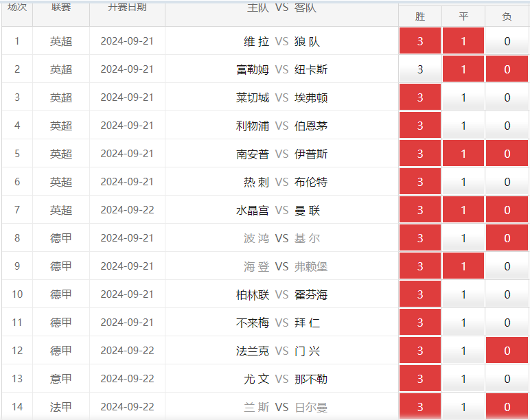Click league cell 意甲 in row 13
Image resolution: width=530 pixels, height=420 pixels.
click(x=61, y=379)
